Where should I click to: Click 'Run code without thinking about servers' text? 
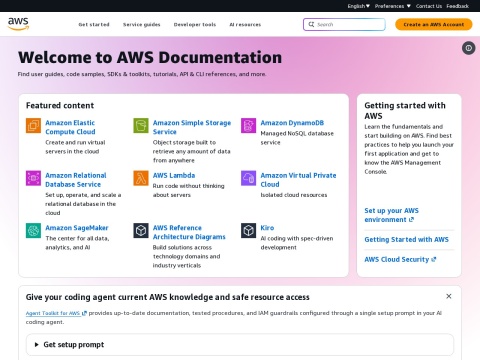189,190
